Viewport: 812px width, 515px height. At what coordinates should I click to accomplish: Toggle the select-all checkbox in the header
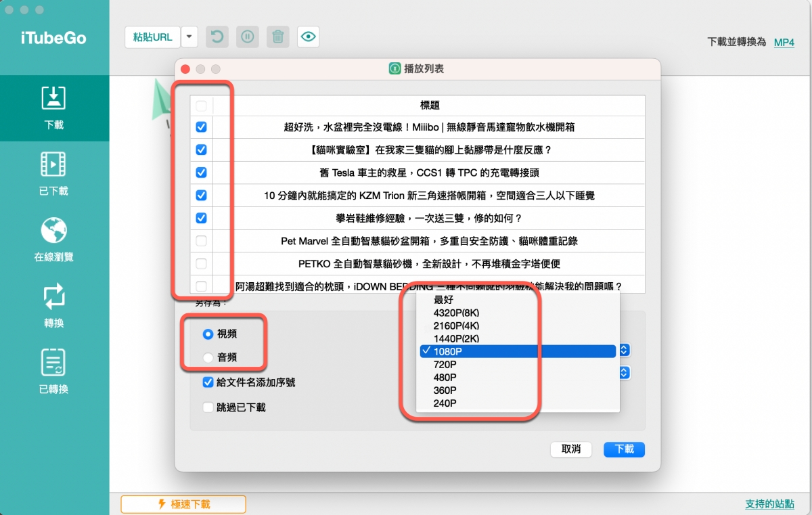[201, 106]
